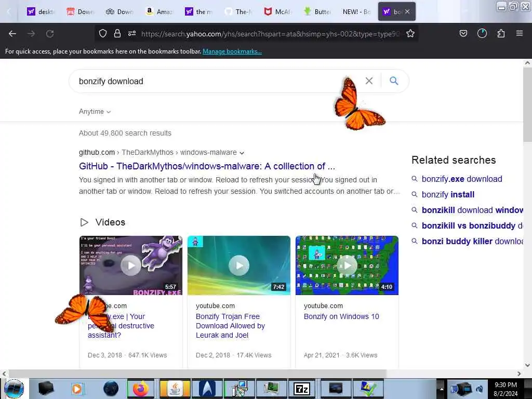Click the taskbar clock showing 9:30 PM
532x399 pixels.
pos(506,389)
